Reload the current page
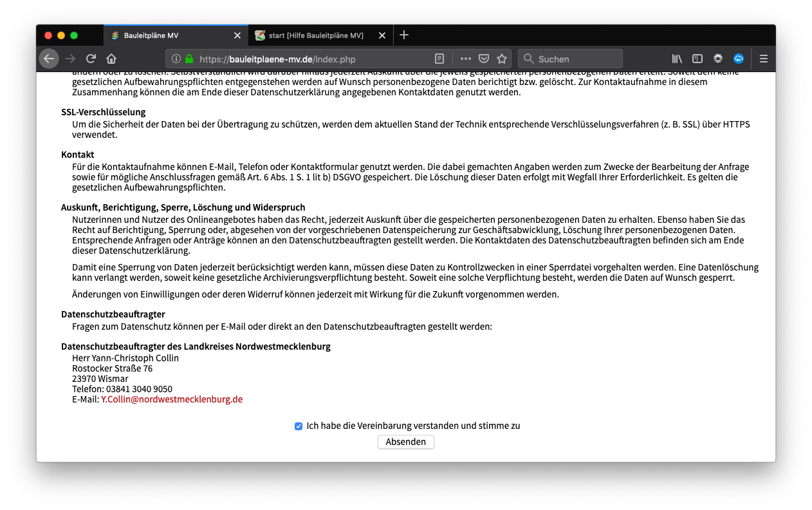 91,59
